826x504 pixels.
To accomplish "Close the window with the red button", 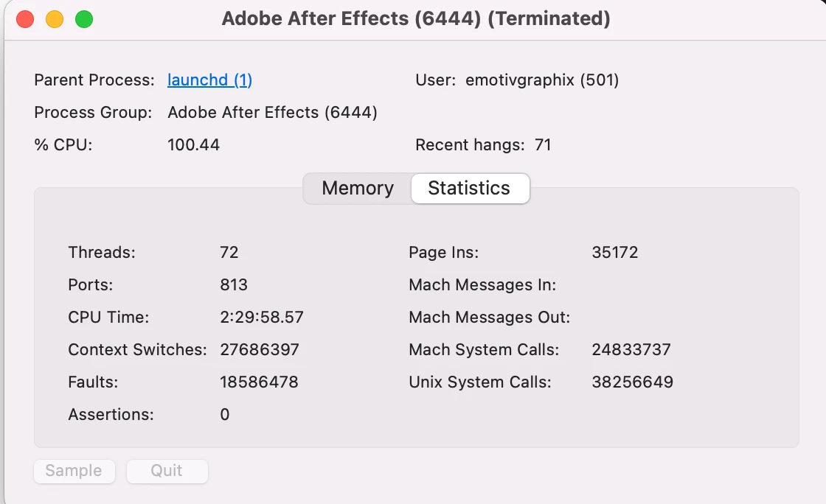I will (25, 19).
